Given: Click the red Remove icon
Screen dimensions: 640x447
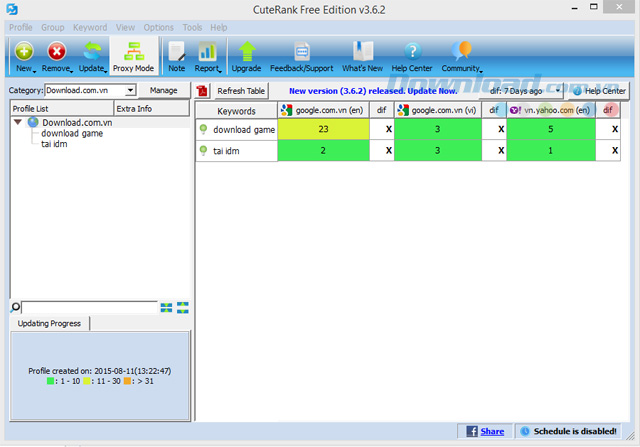Looking at the screenshot, I should coord(57,52).
